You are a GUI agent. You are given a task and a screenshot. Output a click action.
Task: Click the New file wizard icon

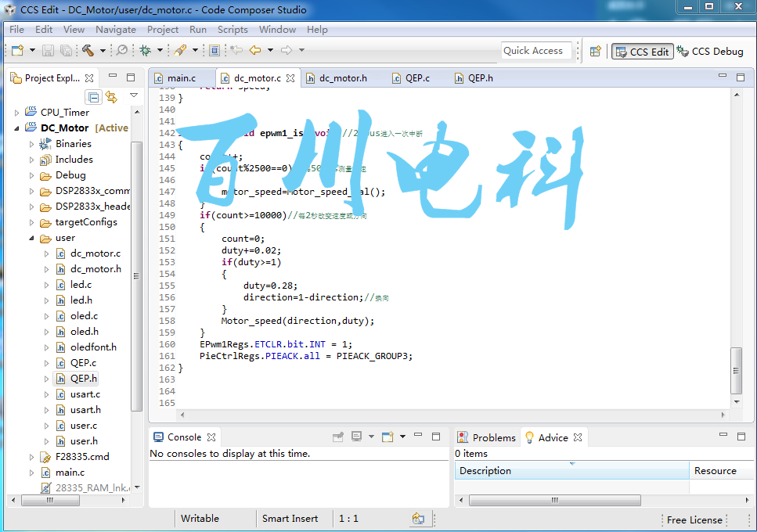[x=18, y=50]
